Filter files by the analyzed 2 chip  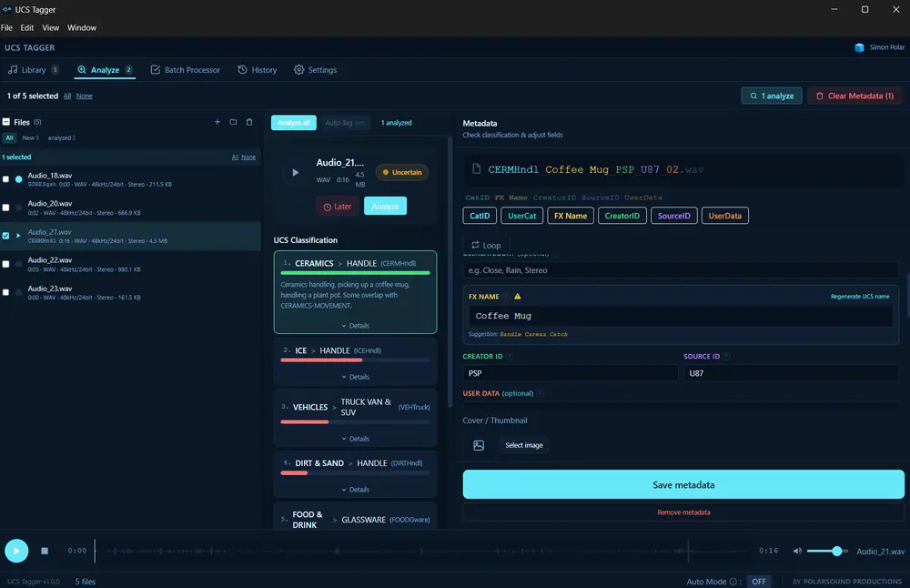click(62, 138)
